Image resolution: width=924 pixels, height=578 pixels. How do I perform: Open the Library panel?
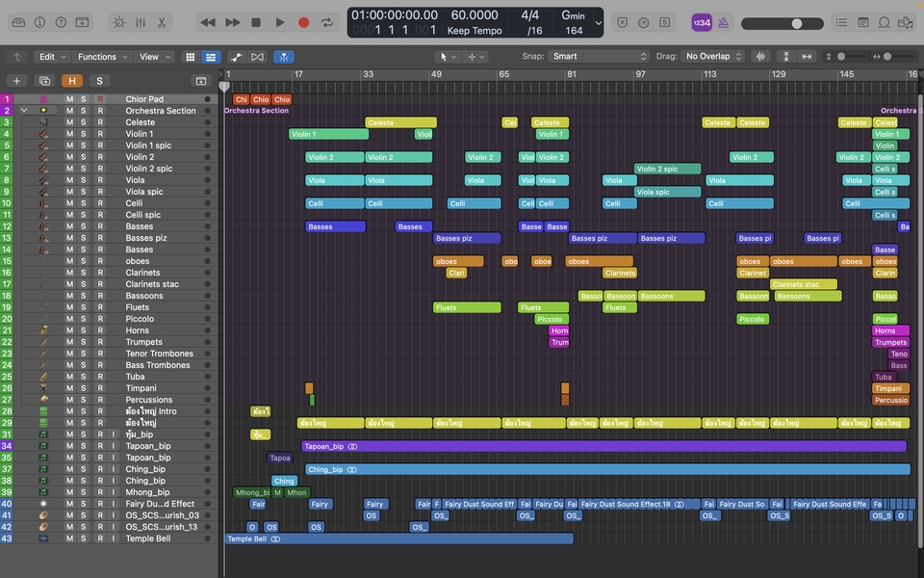[18, 22]
